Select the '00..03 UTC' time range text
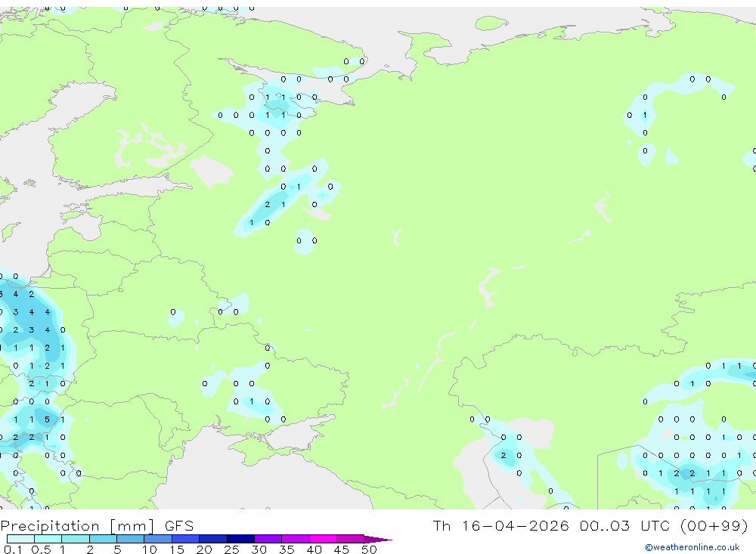756x554 pixels. [624, 525]
